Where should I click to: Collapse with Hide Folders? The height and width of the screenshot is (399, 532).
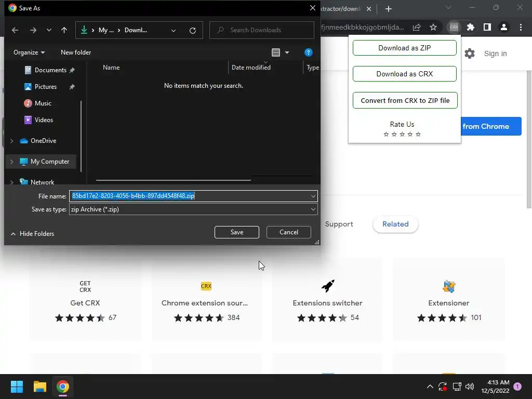click(33, 234)
